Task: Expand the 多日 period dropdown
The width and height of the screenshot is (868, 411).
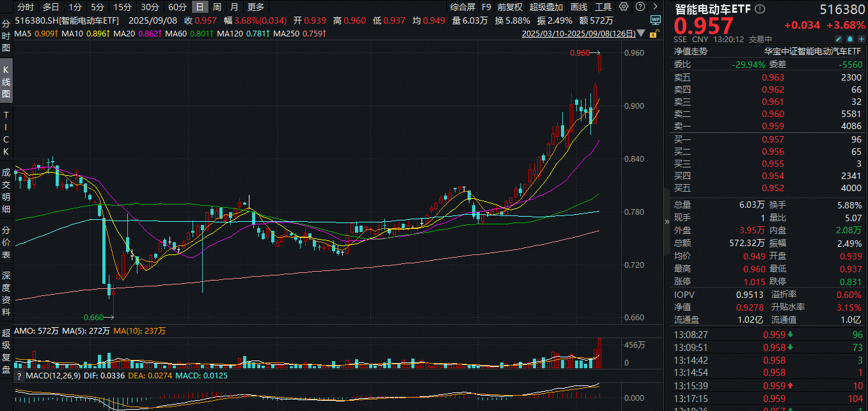Action: (x=50, y=7)
